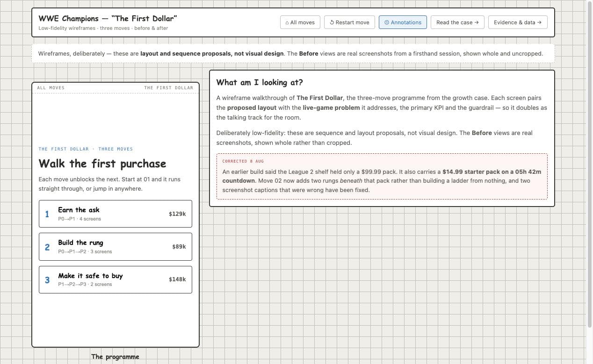
Task: Go back to All moves
Action: [x=300, y=22]
